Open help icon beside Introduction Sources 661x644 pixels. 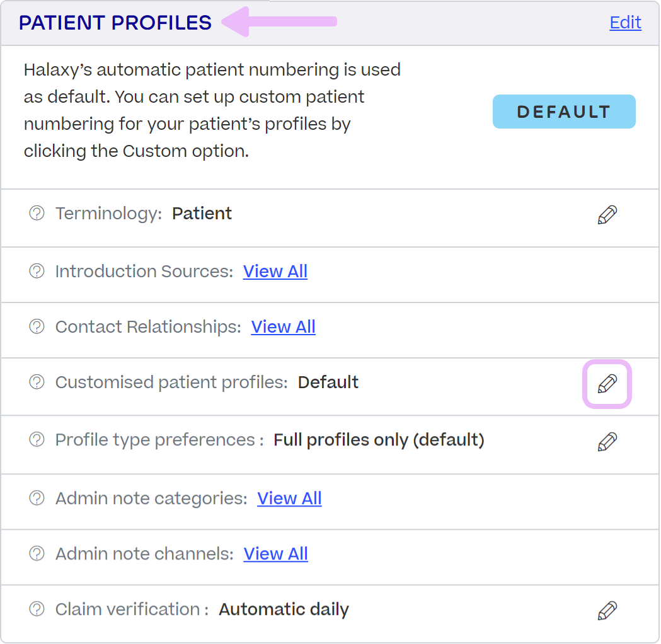(x=36, y=270)
